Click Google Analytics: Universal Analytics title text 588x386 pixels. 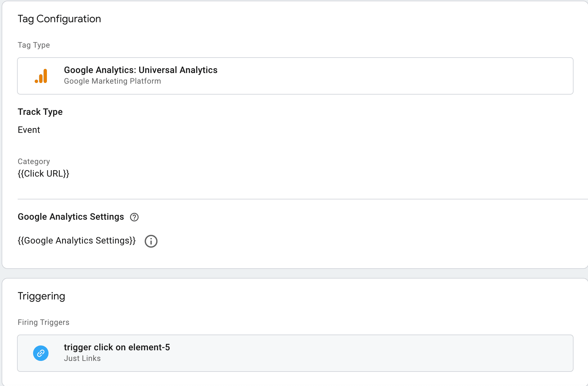(141, 70)
